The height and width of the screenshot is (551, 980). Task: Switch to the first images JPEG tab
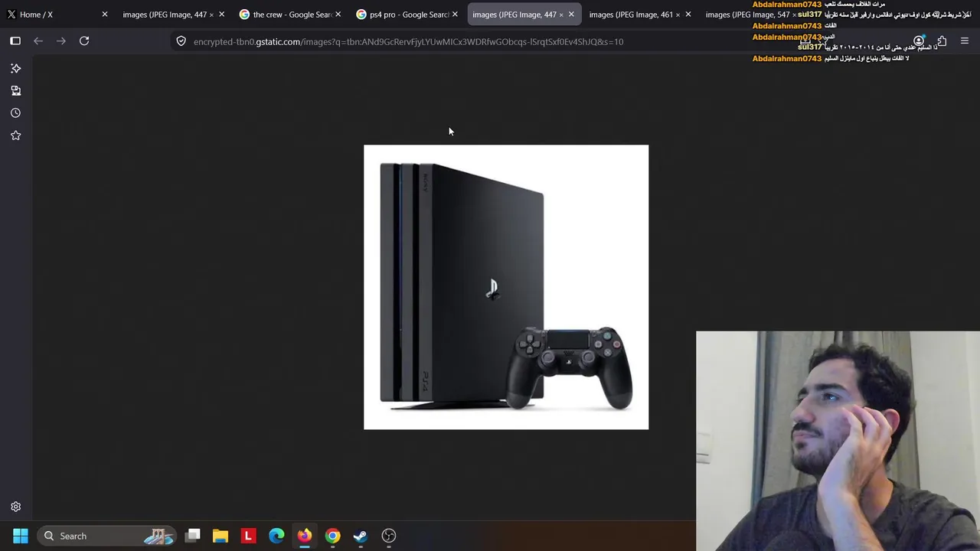pyautogui.click(x=172, y=15)
